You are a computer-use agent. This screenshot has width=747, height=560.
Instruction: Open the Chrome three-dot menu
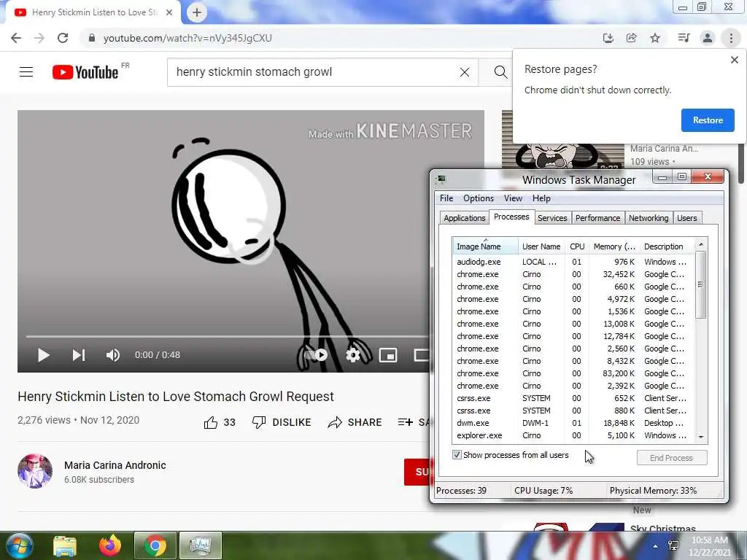click(x=731, y=38)
